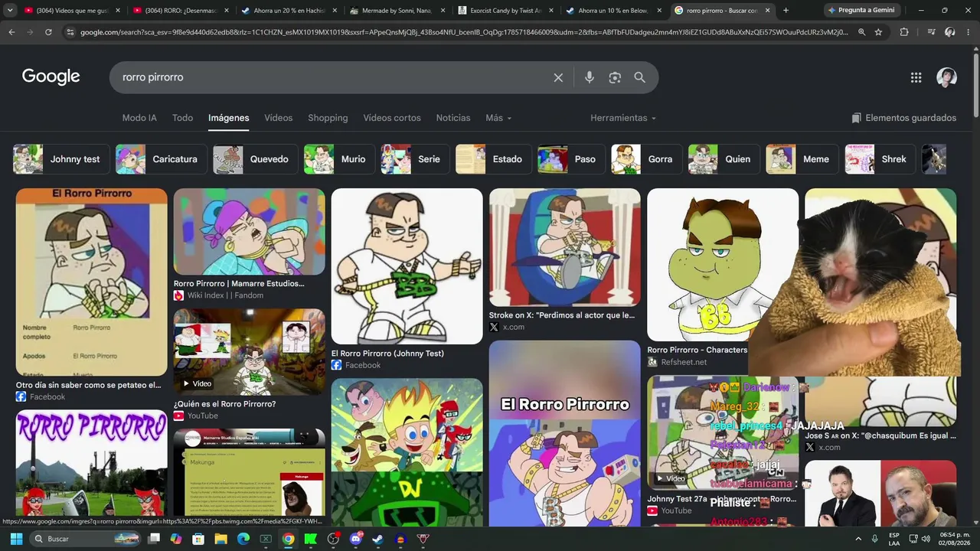This screenshot has width=980, height=551.
Task: Switch to the Todo results tab
Action: (x=182, y=118)
